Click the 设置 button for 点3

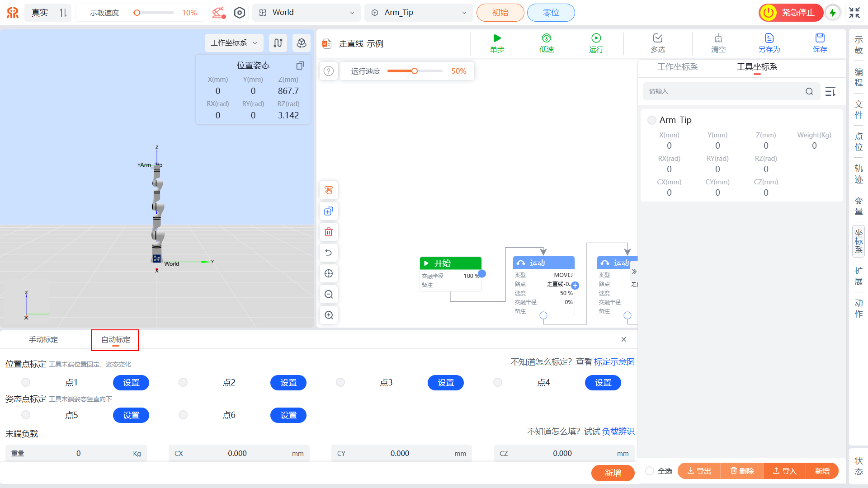(445, 383)
